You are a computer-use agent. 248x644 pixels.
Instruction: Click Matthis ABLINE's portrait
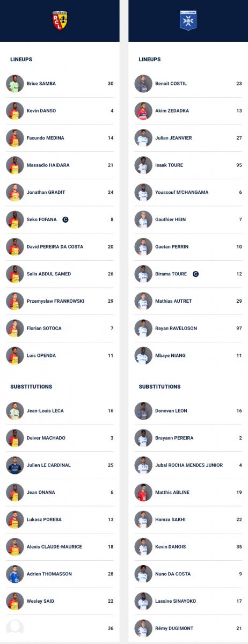(143, 492)
